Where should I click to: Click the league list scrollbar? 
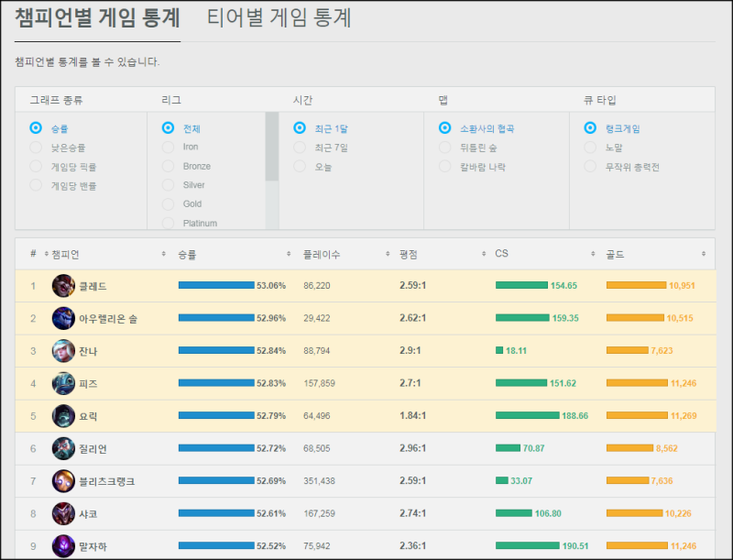271,147
